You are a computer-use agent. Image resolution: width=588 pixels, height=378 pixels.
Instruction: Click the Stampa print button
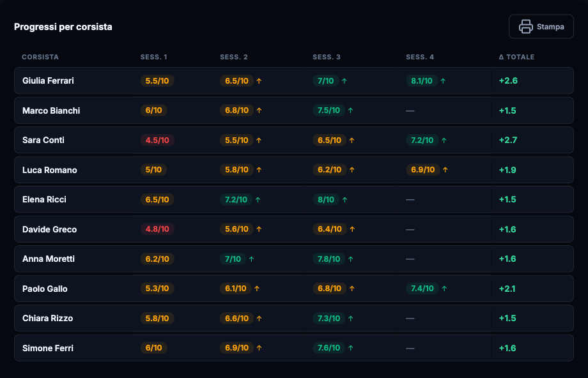pyautogui.click(x=541, y=27)
